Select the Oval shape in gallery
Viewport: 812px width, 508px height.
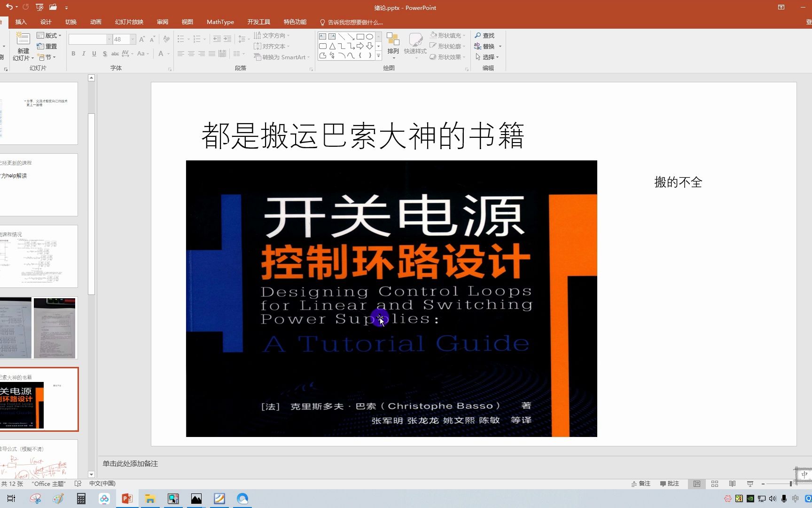coord(370,36)
